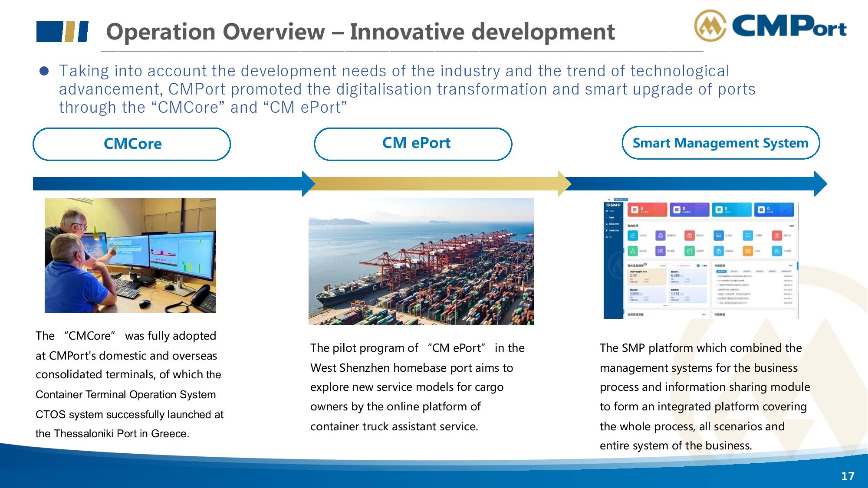868x488 pixels.
Task: Click the CM ePort pill label
Action: click(413, 144)
